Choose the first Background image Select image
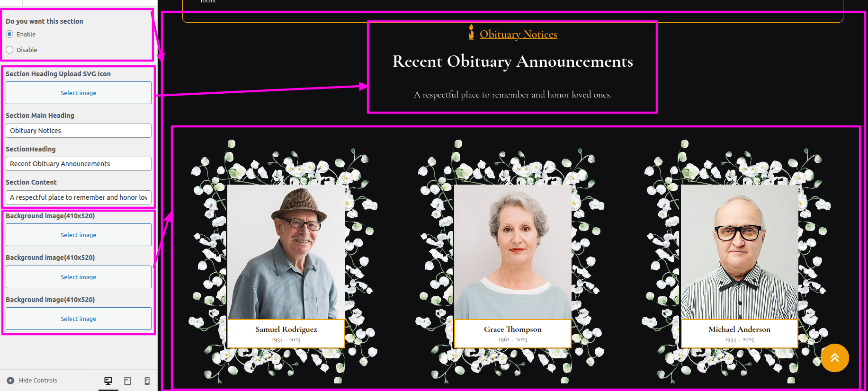Image resolution: width=868 pixels, height=391 pixels. (79, 235)
